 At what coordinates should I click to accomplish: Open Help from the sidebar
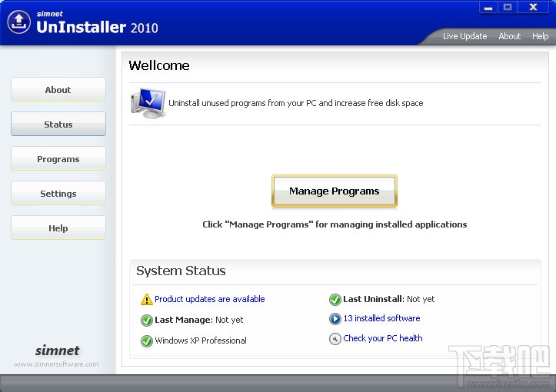[x=58, y=228]
